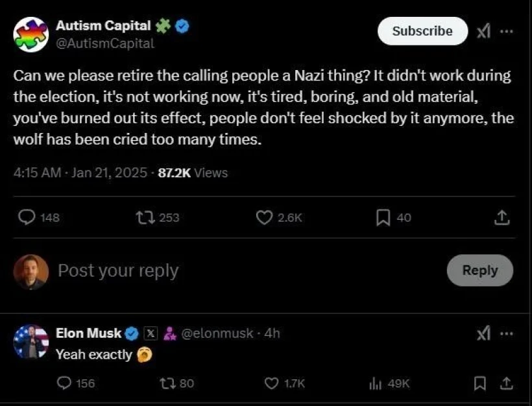This screenshot has width=532, height=406.
Task: Open Grok icon on Elon Musk's reply
Action: click(483, 334)
